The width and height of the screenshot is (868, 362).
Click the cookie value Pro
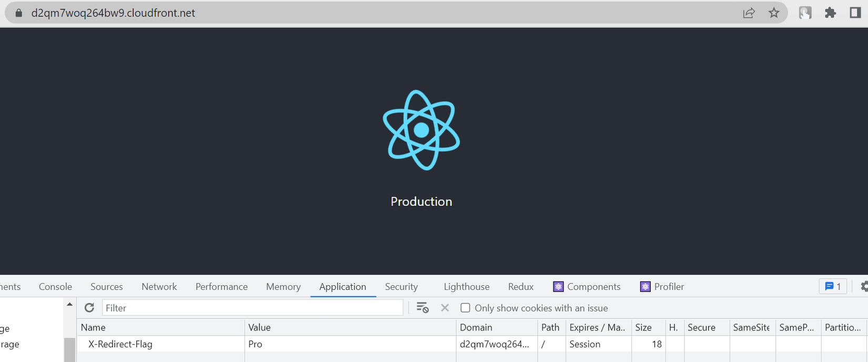[255, 344]
